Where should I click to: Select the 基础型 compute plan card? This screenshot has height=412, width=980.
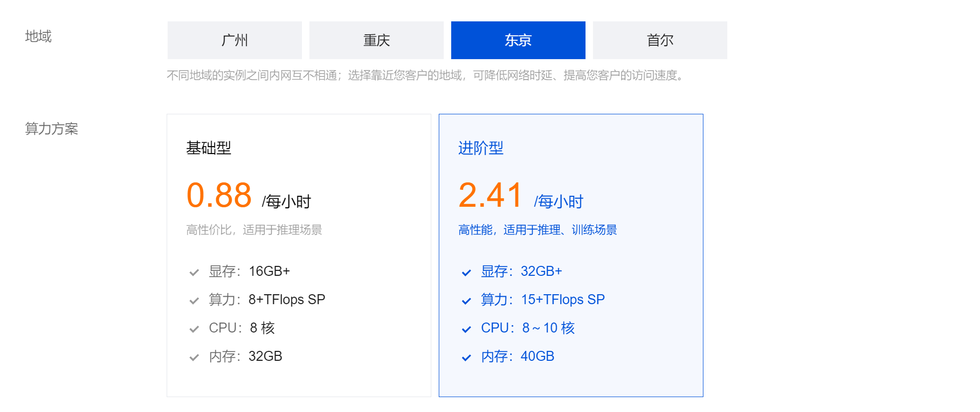(298, 255)
